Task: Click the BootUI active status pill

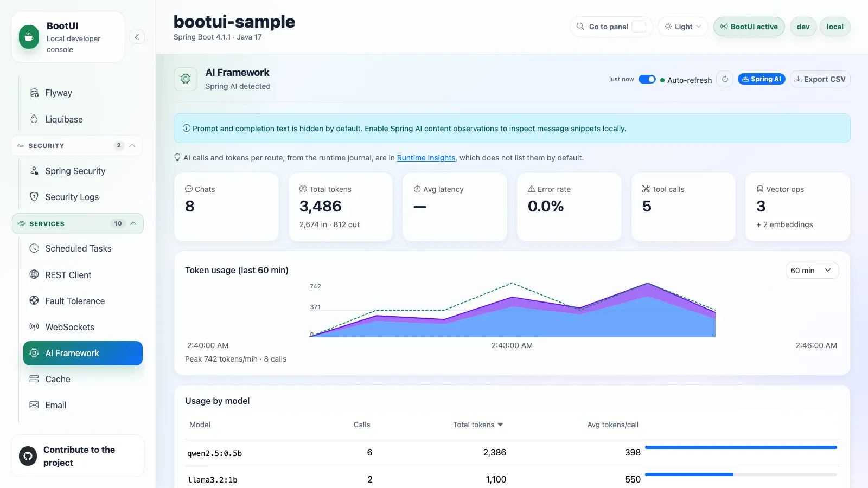Action: (749, 27)
